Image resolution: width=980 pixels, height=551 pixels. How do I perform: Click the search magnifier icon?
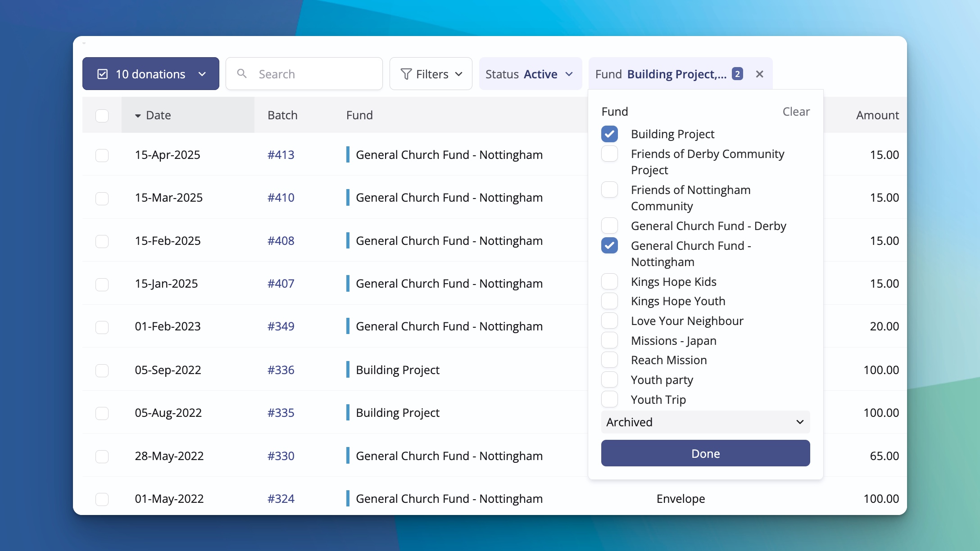242,73
